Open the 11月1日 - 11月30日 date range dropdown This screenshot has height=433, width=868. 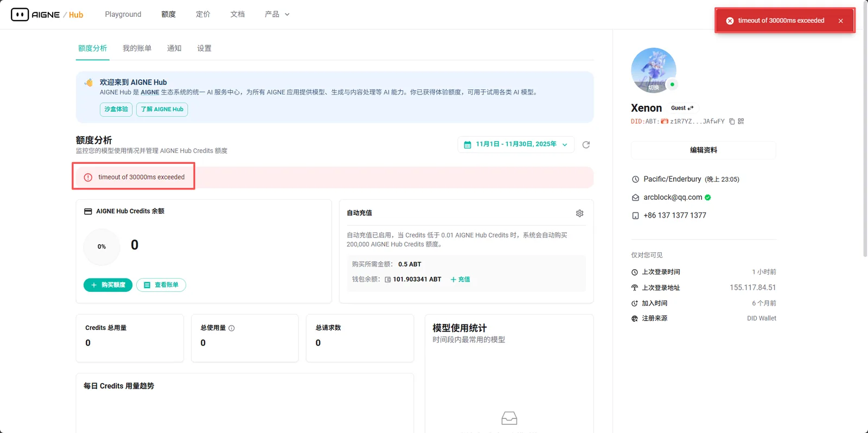[x=516, y=144]
